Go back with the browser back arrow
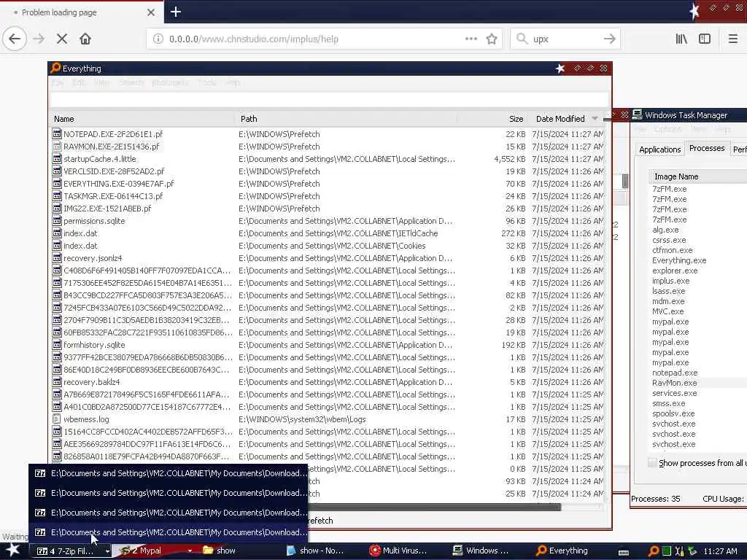747x560 pixels. point(15,39)
